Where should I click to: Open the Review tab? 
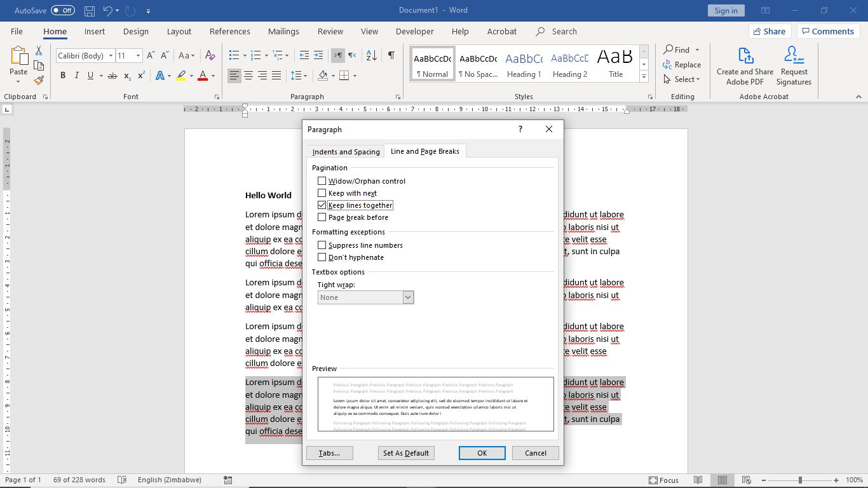coord(330,31)
